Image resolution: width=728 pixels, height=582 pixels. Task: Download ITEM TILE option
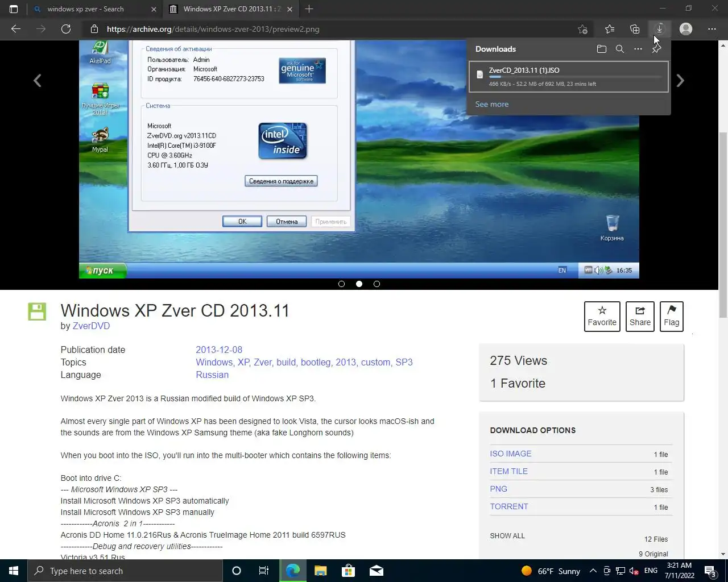click(x=508, y=471)
